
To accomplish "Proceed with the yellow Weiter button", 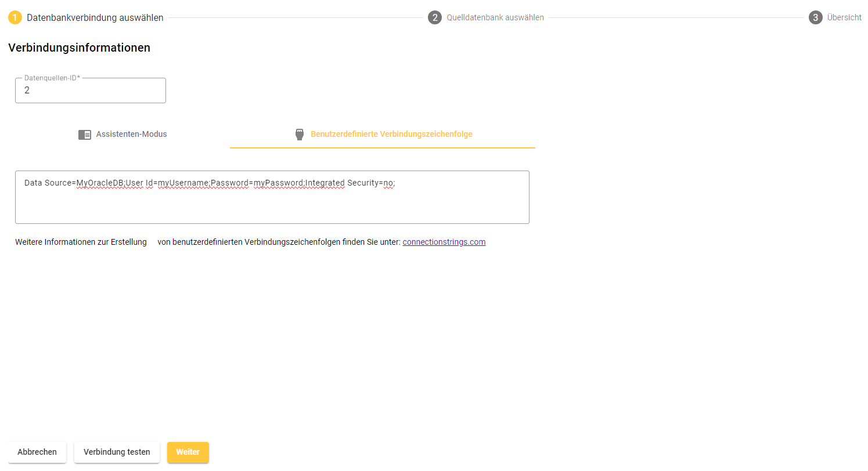I will pos(188,452).
